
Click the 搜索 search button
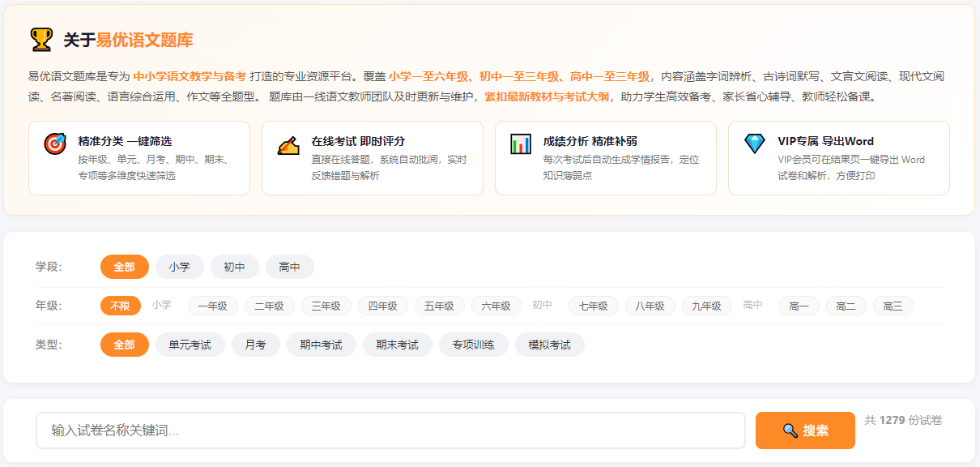point(805,431)
